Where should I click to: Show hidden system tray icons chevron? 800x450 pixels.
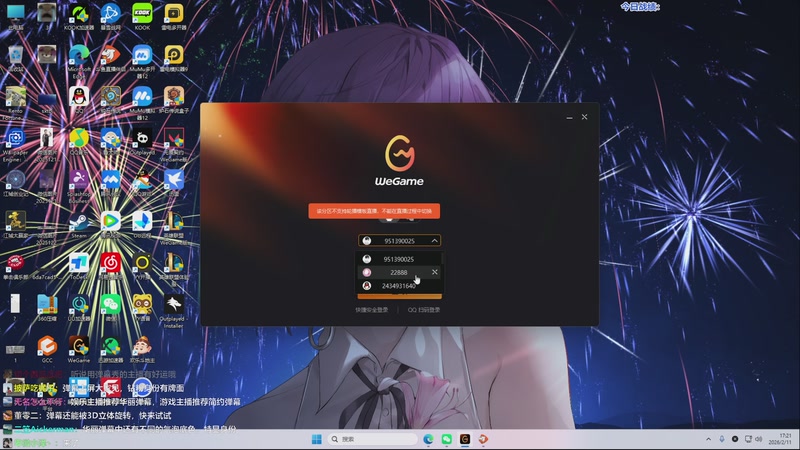tap(708, 439)
